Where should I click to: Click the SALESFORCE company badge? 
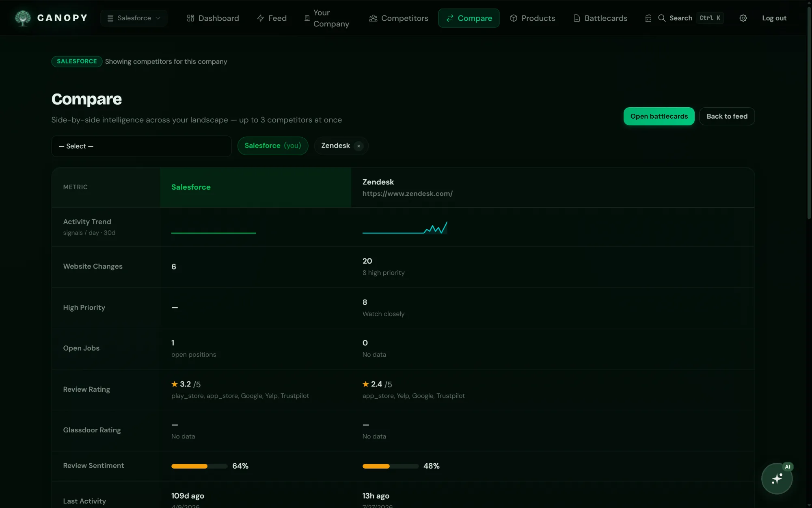point(77,61)
